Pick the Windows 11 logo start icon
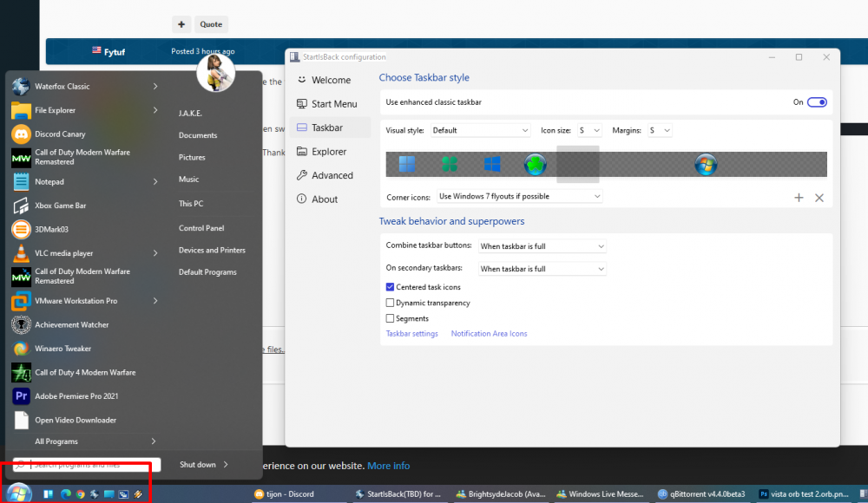The width and height of the screenshot is (868, 503). (x=406, y=164)
